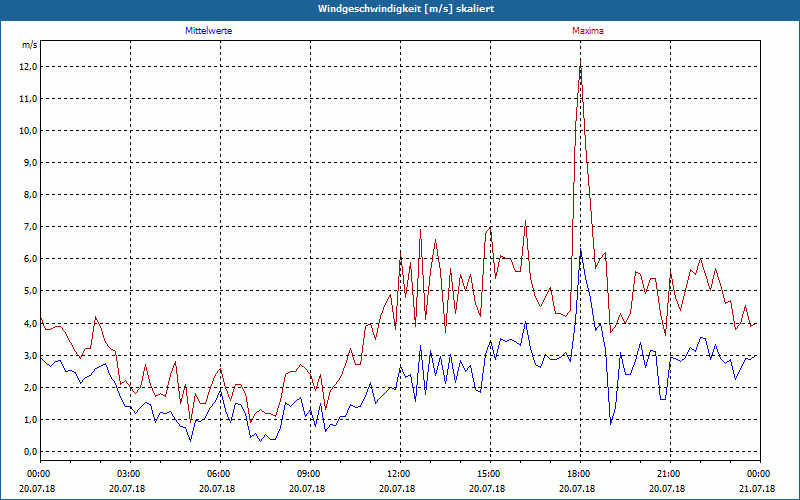Click the '8,0' y-axis tick label
This screenshot has height=500, width=800.
30,195
